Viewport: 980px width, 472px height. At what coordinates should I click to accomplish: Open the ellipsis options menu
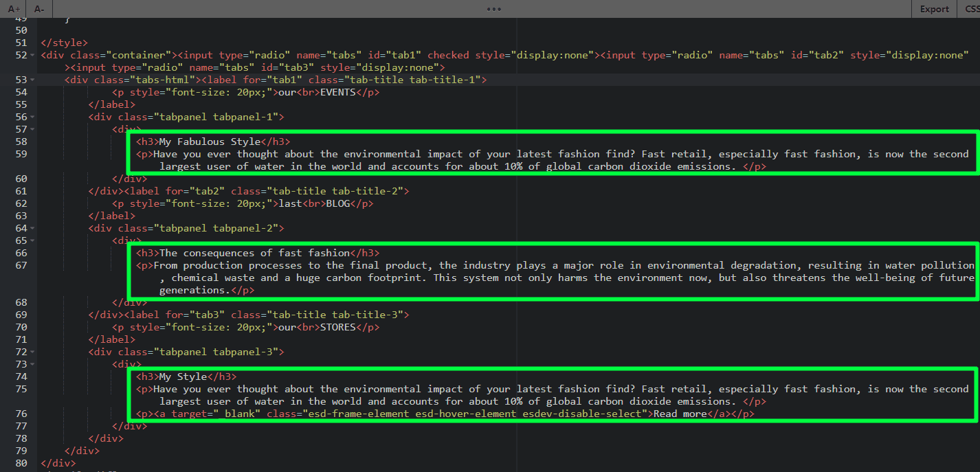[x=493, y=8]
